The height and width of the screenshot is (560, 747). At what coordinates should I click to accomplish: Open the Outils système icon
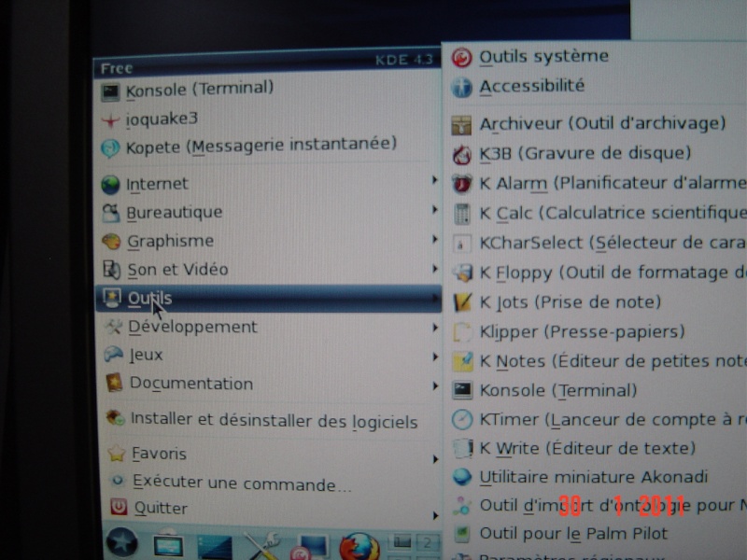[x=461, y=58]
